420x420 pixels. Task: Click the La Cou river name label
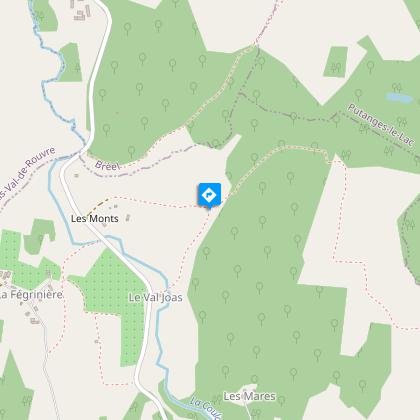pyautogui.click(x=206, y=407)
